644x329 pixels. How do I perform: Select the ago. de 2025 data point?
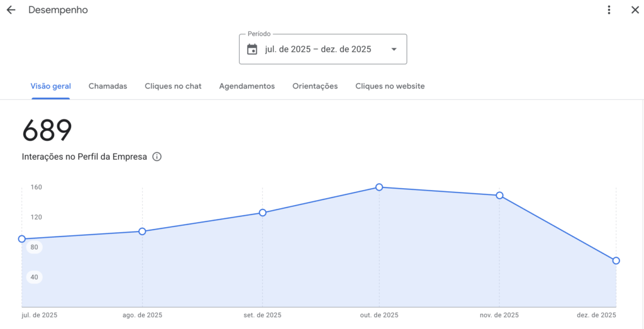(142, 231)
